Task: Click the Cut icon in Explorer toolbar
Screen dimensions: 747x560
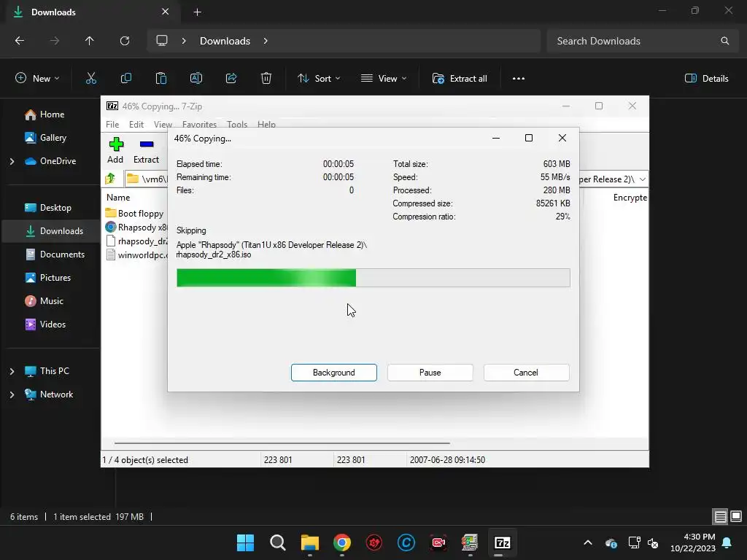Action: click(x=91, y=79)
